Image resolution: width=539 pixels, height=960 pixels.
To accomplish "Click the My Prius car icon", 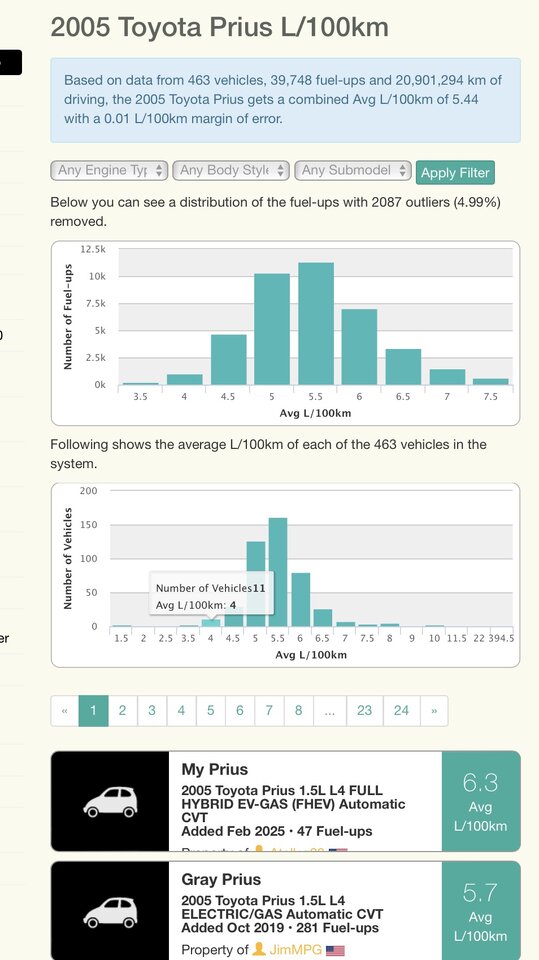I will click(x=110, y=801).
